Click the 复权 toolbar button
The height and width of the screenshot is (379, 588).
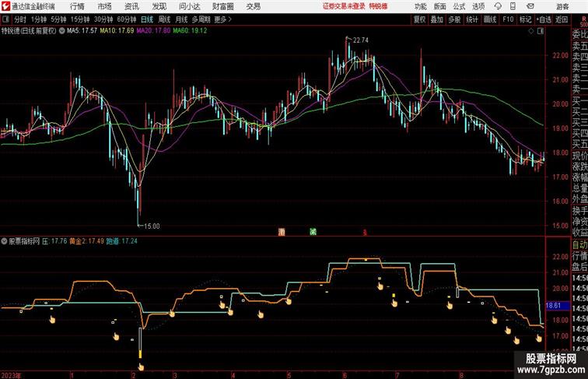point(419,19)
